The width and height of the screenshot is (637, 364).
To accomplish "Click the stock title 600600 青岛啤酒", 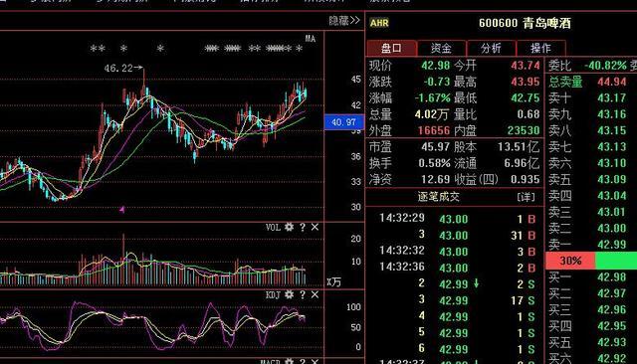I will (x=525, y=23).
